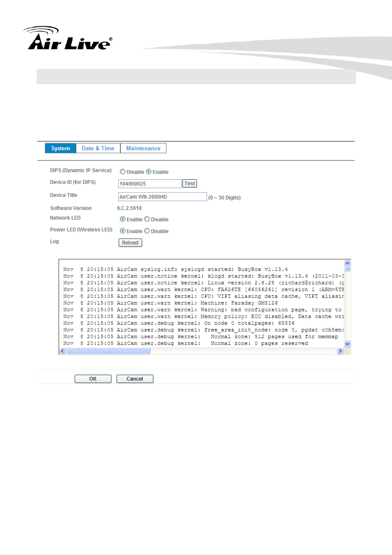This screenshot has width=392, height=555.
Task: Click the vertical log scrollbar thumb
Action: [x=347, y=269]
